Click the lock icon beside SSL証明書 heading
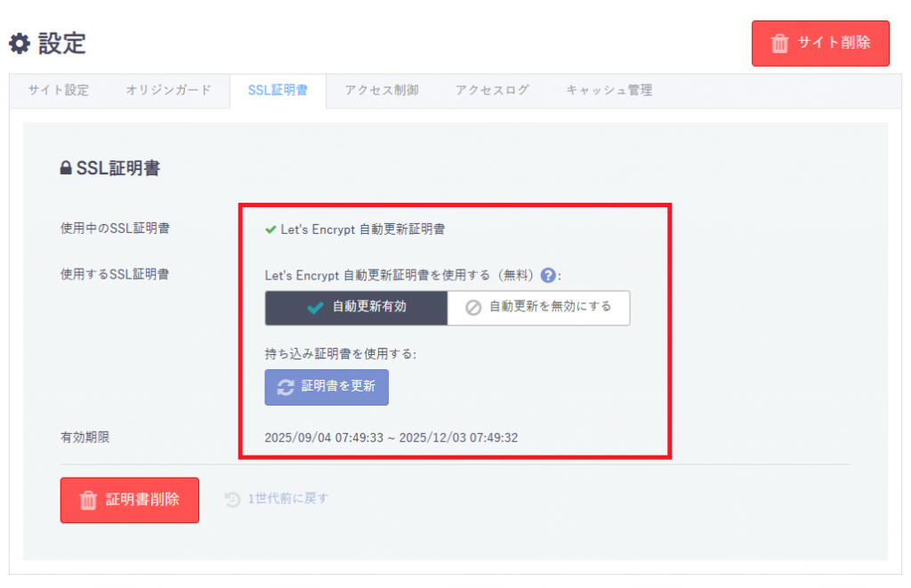This screenshot has width=911, height=588. pos(66,168)
